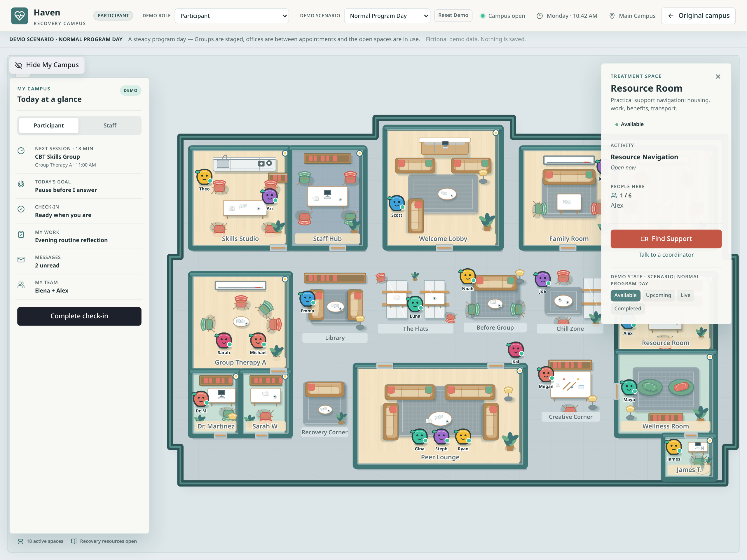Click Ryan's avatar in Peer Lounge
This screenshot has height=560, width=747.
(x=463, y=437)
